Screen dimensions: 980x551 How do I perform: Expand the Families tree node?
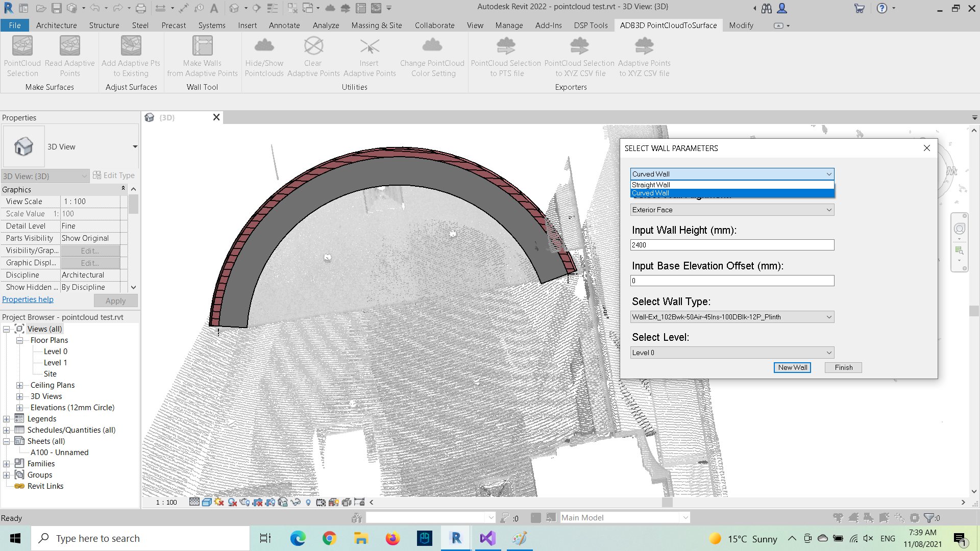point(7,464)
